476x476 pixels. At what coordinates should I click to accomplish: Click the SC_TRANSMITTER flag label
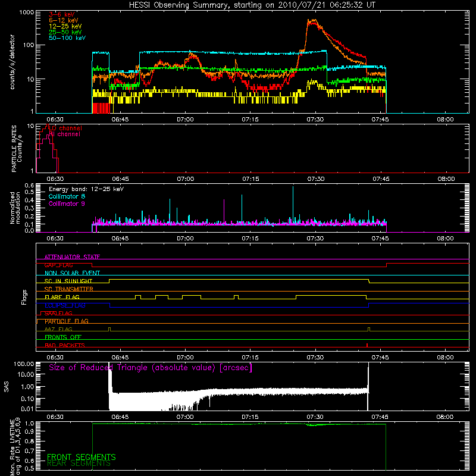(69, 289)
